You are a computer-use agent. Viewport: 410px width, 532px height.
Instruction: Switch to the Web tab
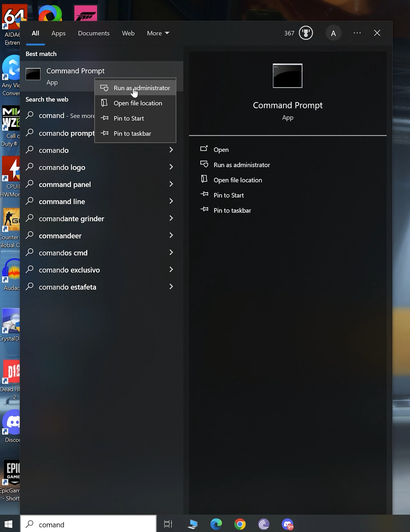coord(128,33)
